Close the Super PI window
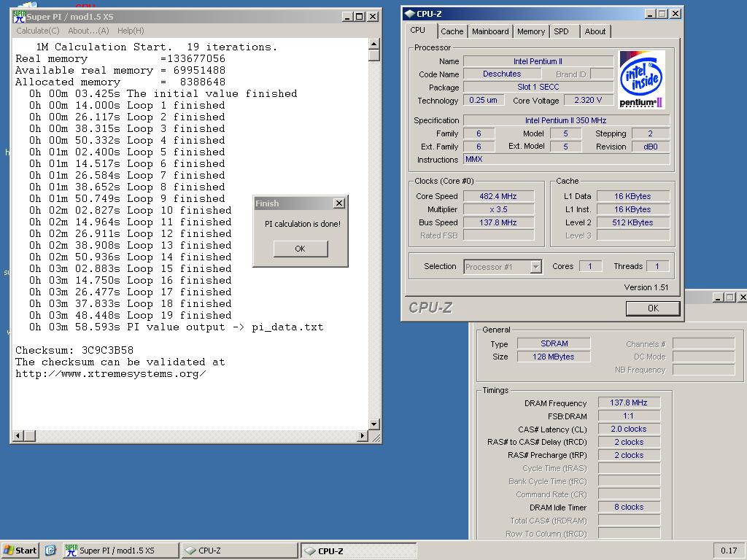 coord(373,17)
